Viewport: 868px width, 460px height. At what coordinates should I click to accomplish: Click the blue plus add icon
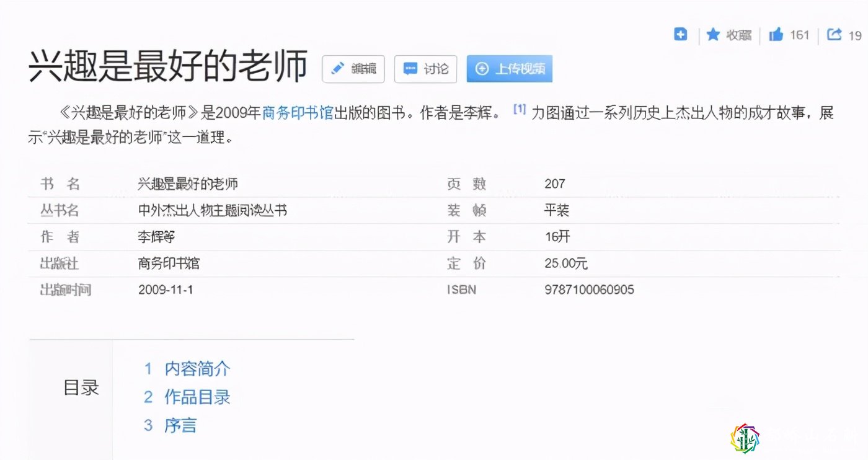[681, 35]
